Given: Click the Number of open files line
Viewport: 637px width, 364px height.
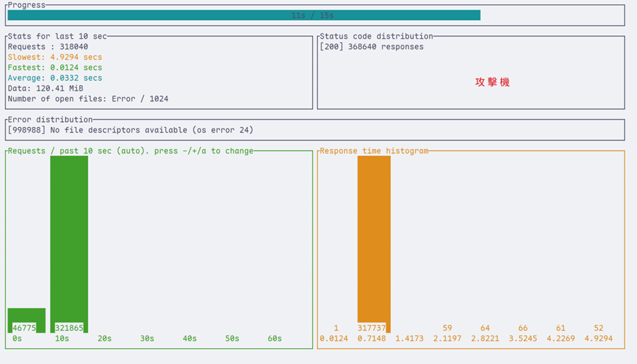Looking at the screenshot, I should click(88, 99).
